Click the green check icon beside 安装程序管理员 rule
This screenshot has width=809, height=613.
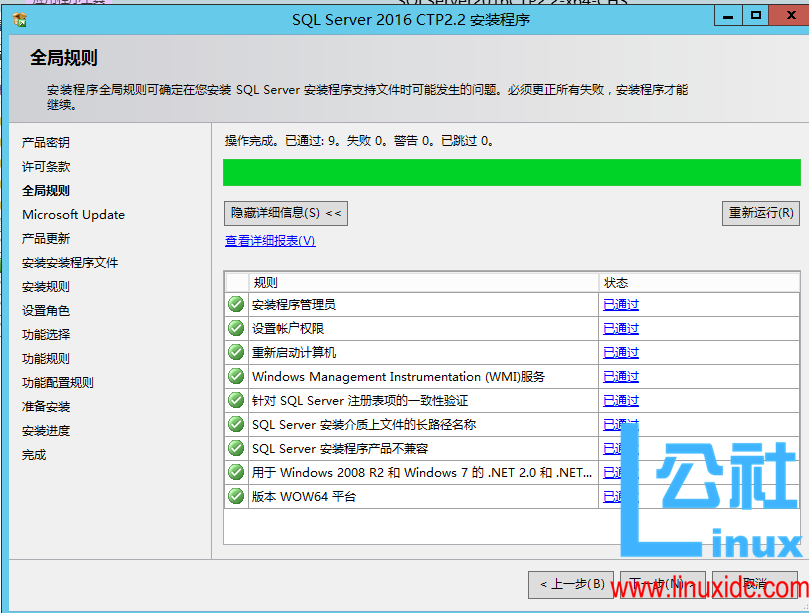(x=235, y=304)
